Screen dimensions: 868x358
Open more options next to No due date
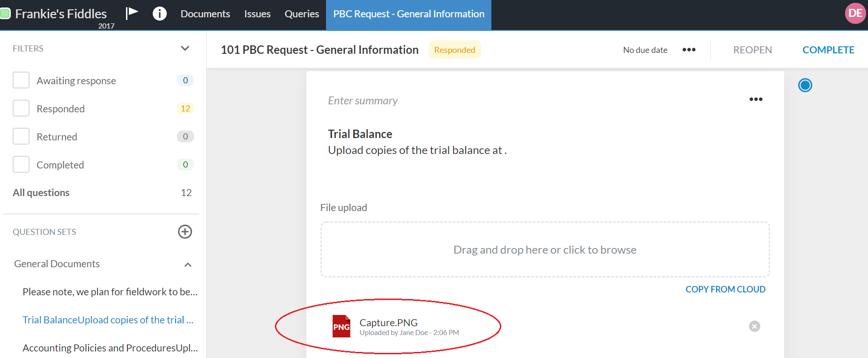(689, 50)
